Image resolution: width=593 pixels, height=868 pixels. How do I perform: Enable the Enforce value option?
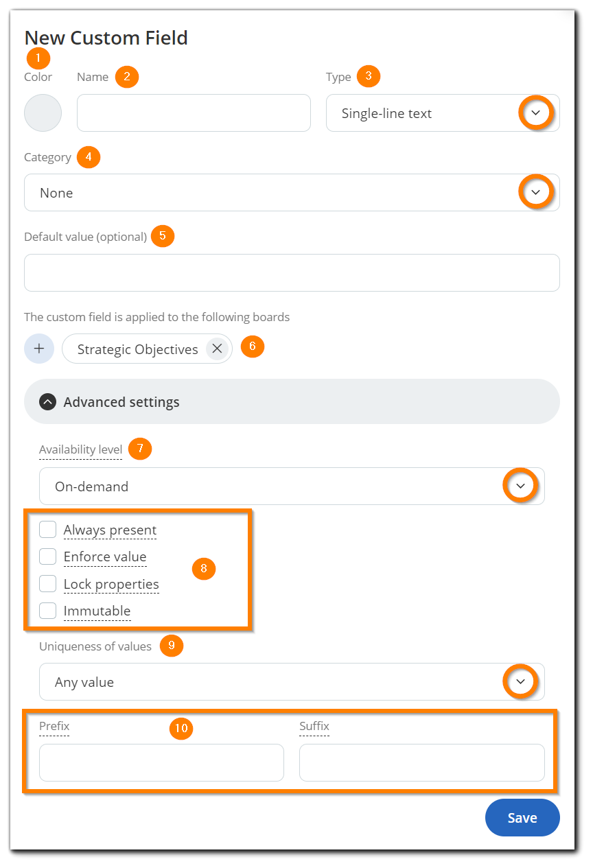click(x=47, y=556)
